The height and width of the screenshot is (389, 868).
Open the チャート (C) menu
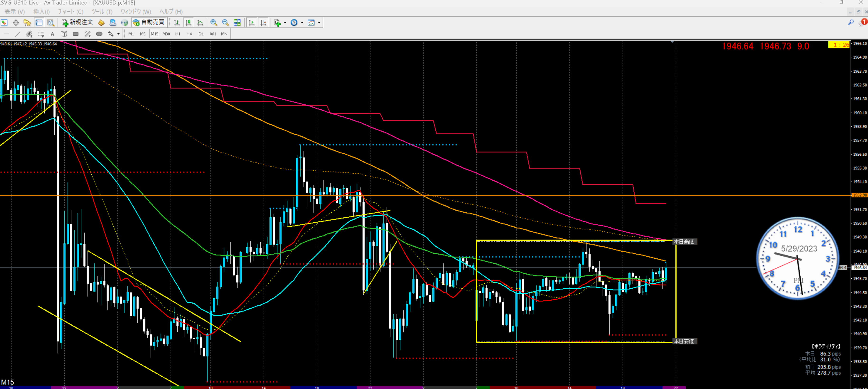click(x=70, y=11)
